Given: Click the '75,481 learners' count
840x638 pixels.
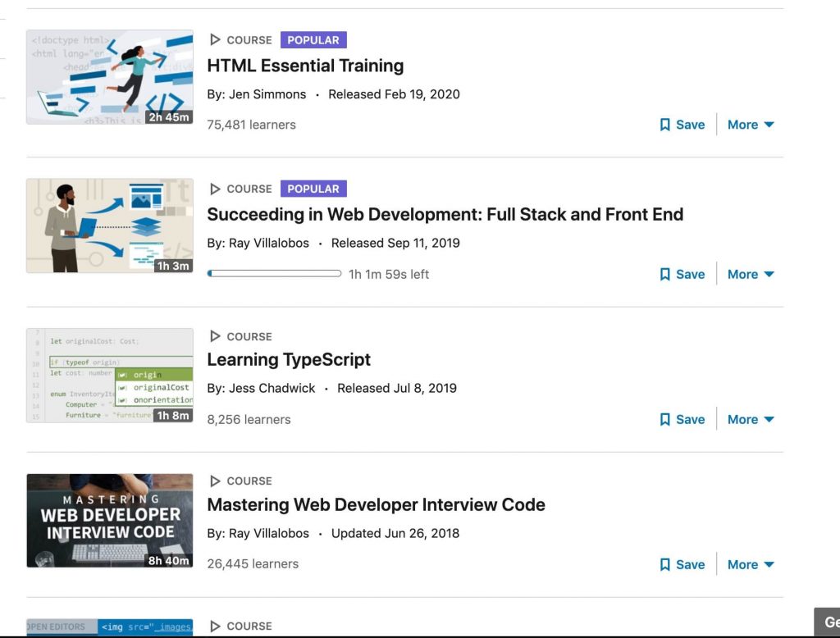Looking at the screenshot, I should point(251,125).
